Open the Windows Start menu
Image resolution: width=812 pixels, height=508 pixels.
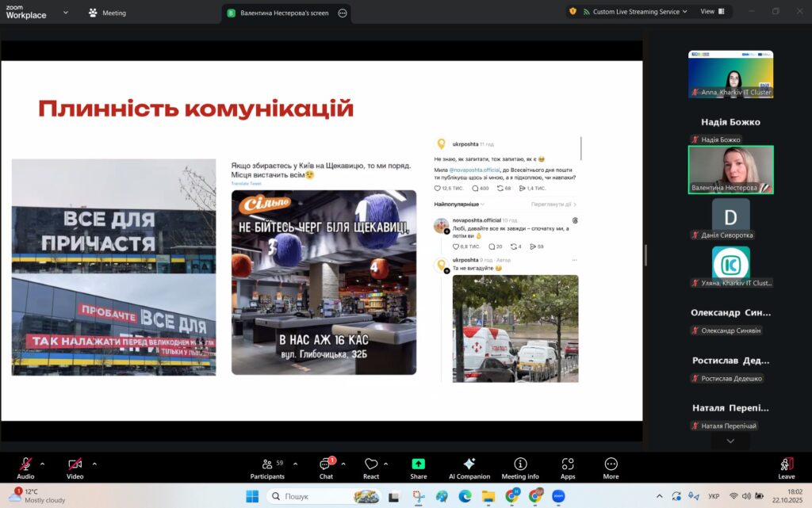tap(252, 496)
